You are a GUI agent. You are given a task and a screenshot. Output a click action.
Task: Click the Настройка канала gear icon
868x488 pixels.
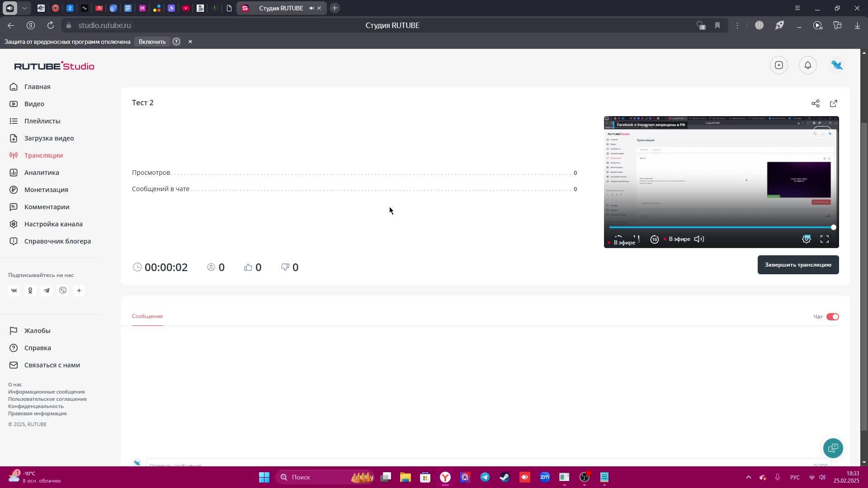tap(14, 224)
